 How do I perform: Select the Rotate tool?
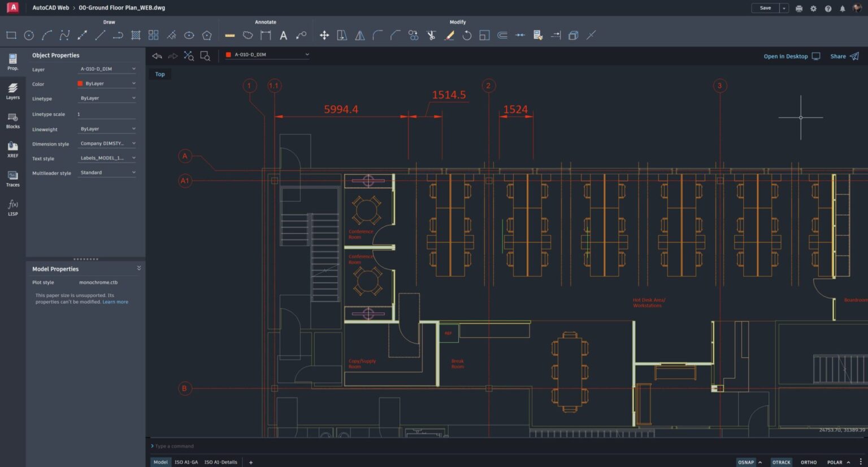[467, 35]
